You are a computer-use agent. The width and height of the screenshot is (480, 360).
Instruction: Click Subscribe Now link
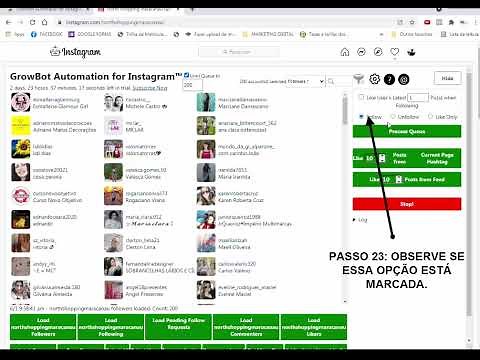(x=150, y=88)
